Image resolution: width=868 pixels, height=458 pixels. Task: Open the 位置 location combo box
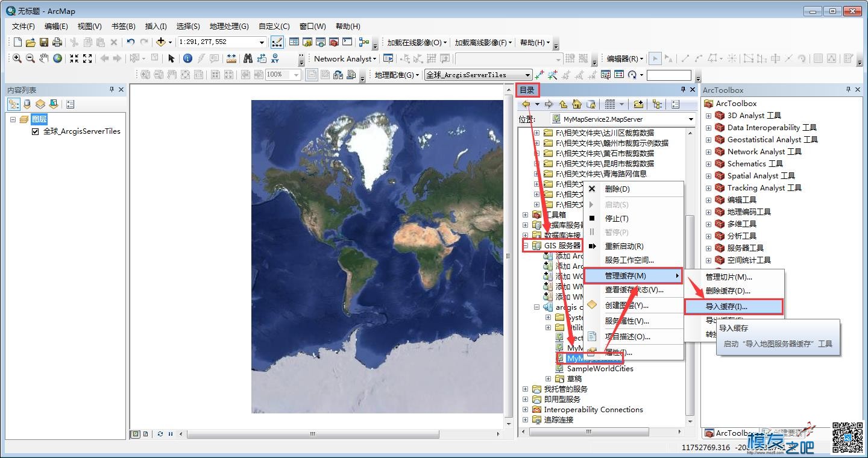point(623,119)
